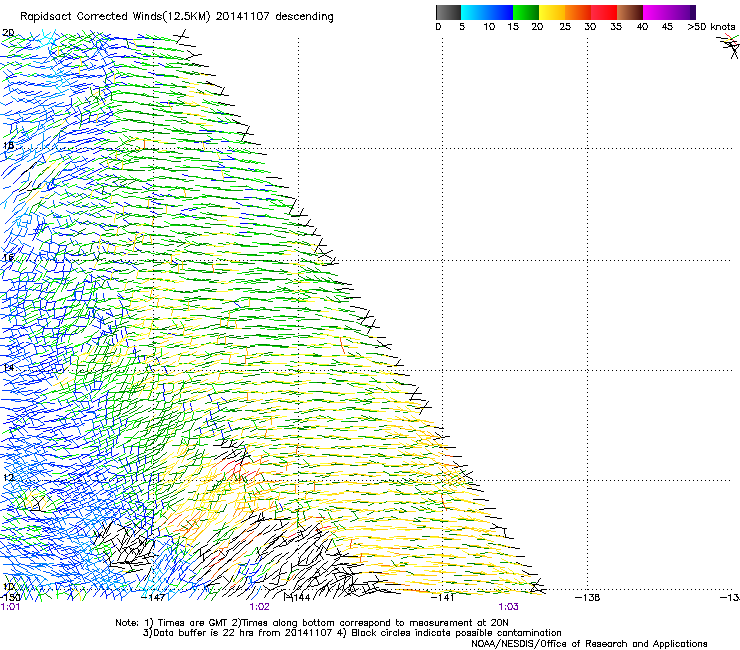740x650 pixels.
Task: Click the "20" latitude label on the left axis
Action: pyautogui.click(x=8, y=33)
